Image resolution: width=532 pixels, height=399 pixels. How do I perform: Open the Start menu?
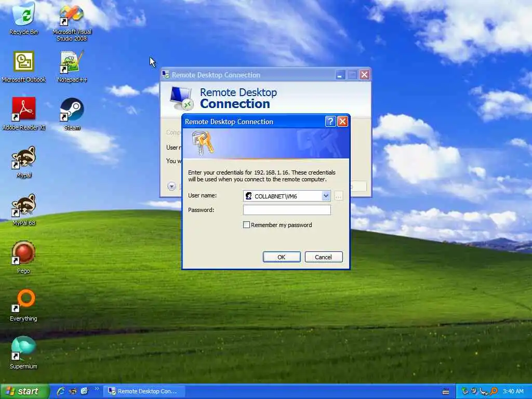[x=25, y=391]
